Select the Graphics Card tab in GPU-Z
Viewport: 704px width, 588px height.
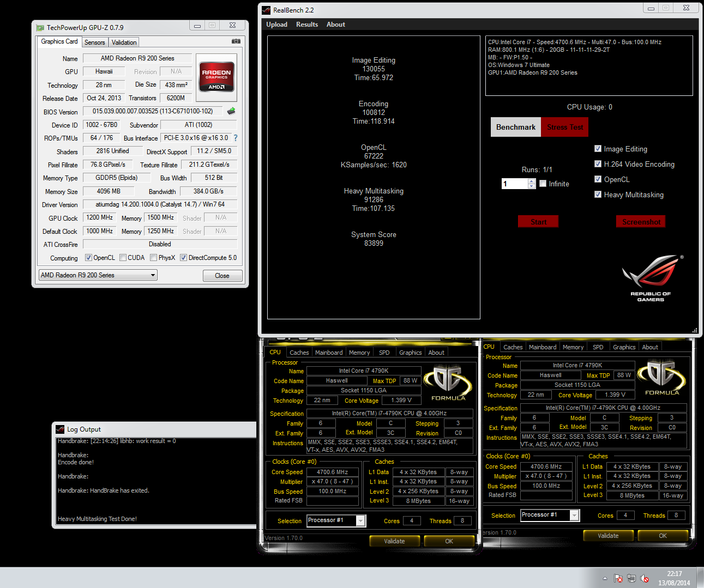[x=59, y=41]
